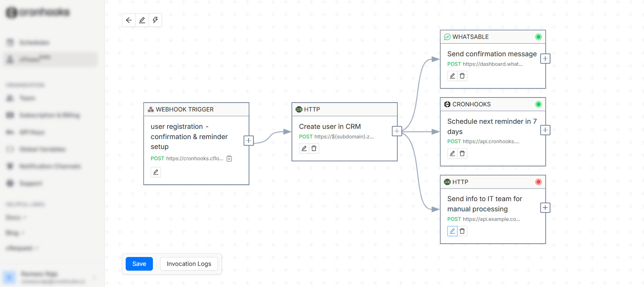Viewport: 644px width, 287px height.
Task: Edit the Send confirmation message step
Action: pos(452,76)
